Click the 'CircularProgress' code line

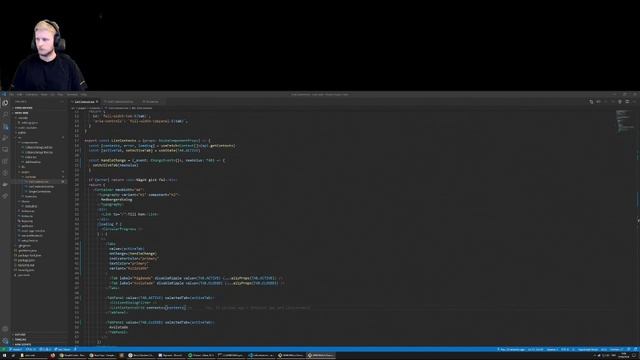click(122, 229)
